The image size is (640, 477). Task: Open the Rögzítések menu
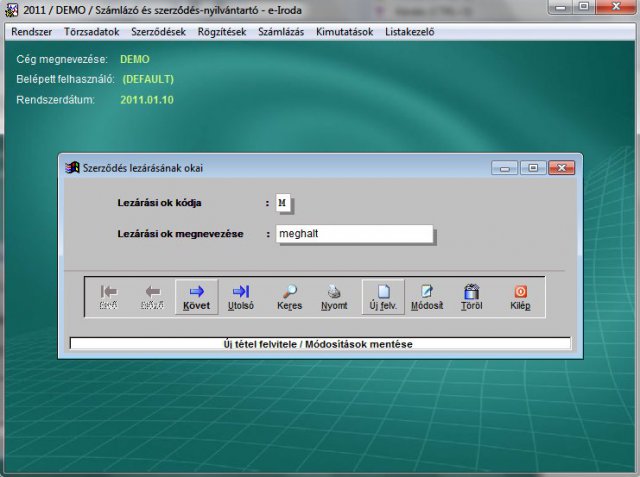click(222, 31)
